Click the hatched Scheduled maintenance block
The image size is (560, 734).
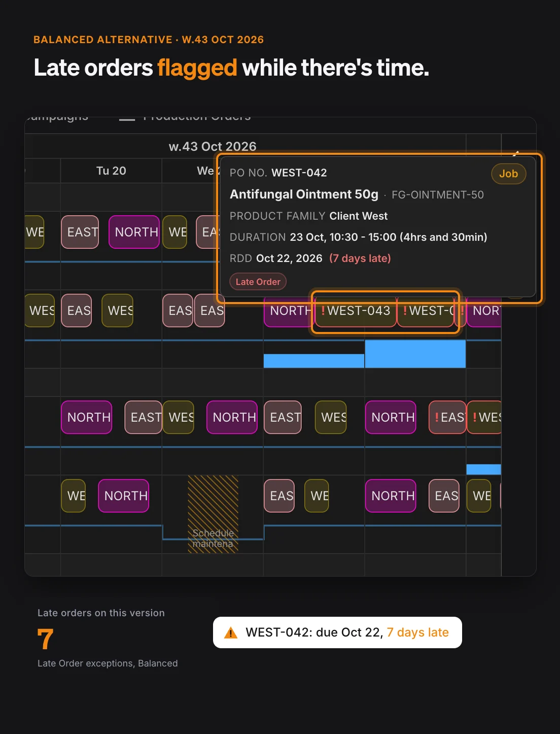213,514
